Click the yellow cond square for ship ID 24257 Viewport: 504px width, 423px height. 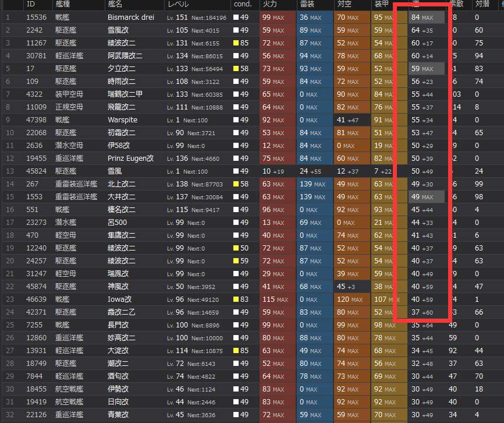pos(236,261)
